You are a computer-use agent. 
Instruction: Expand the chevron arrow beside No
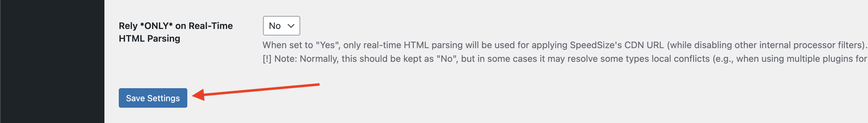291,26
